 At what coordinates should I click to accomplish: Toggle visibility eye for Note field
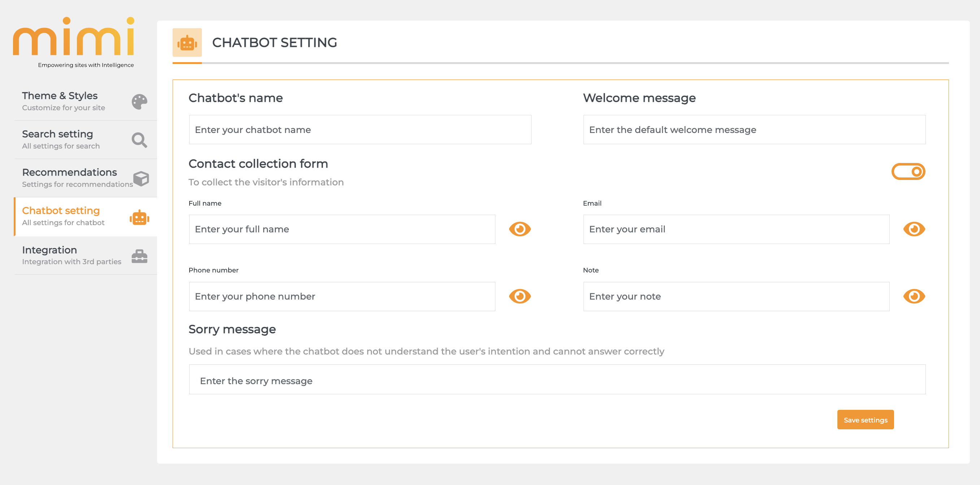pyautogui.click(x=914, y=296)
